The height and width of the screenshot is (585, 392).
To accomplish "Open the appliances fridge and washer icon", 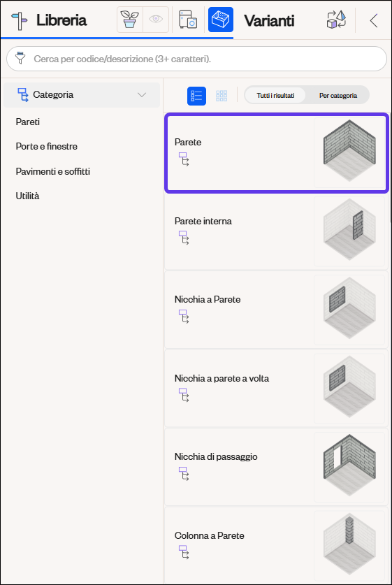I will click(x=188, y=20).
